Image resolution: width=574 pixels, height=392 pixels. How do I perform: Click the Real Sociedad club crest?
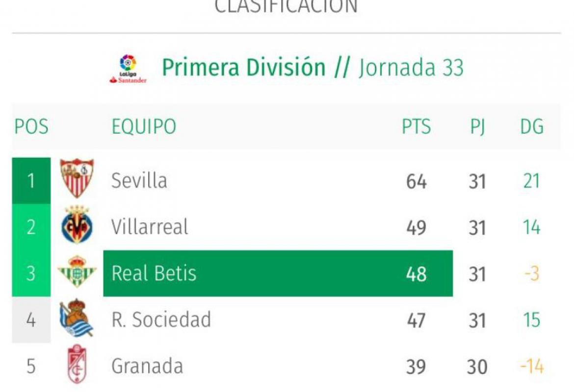click(x=76, y=318)
